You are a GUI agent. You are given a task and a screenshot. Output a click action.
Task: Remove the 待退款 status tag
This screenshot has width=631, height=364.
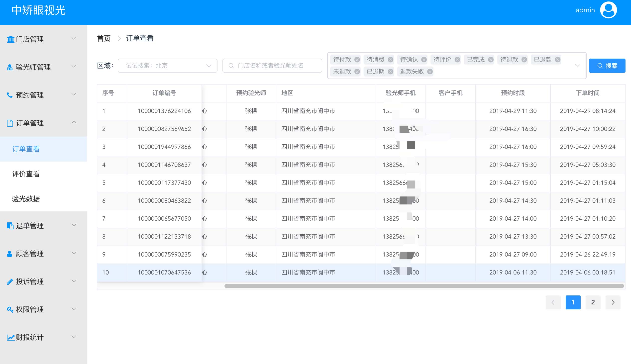pos(524,60)
